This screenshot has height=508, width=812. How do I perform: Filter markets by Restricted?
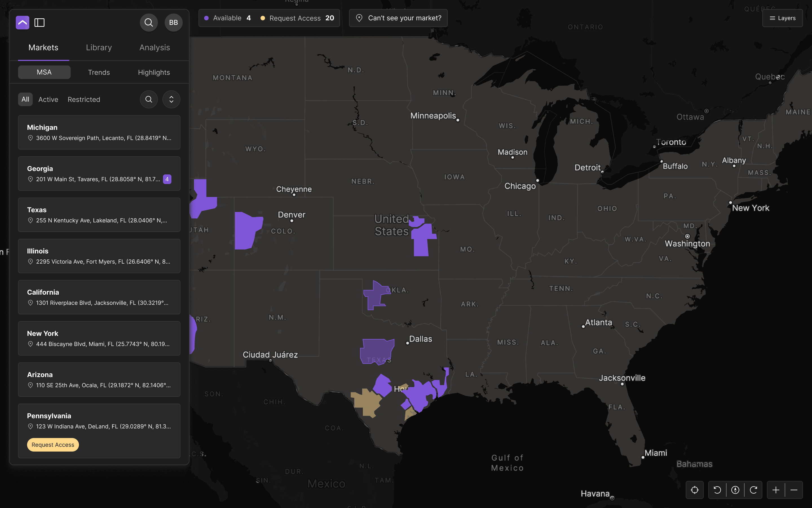coord(84,99)
